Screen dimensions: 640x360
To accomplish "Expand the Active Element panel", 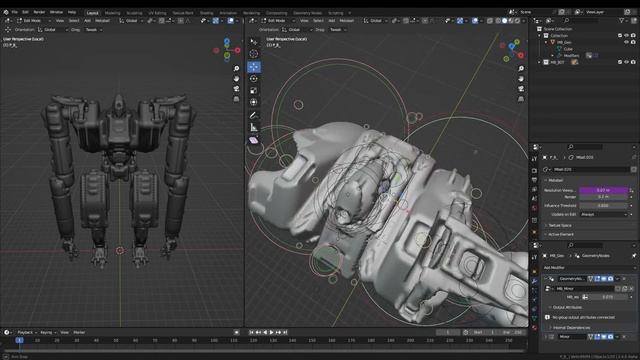I will pyautogui.click(x=561, y=234).
